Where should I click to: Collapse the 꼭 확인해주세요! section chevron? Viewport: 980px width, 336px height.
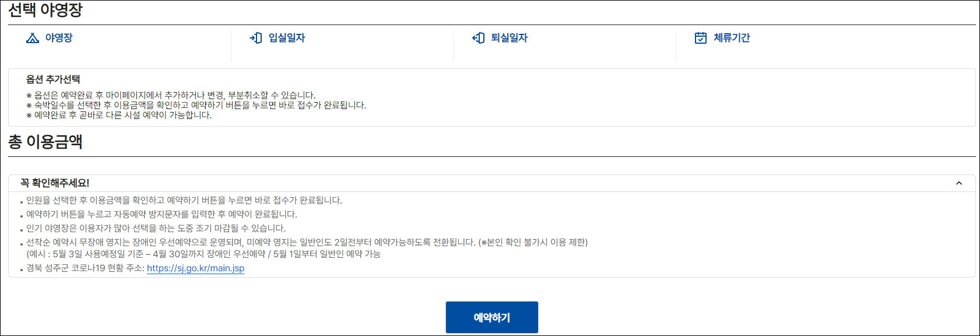point(959,183)
